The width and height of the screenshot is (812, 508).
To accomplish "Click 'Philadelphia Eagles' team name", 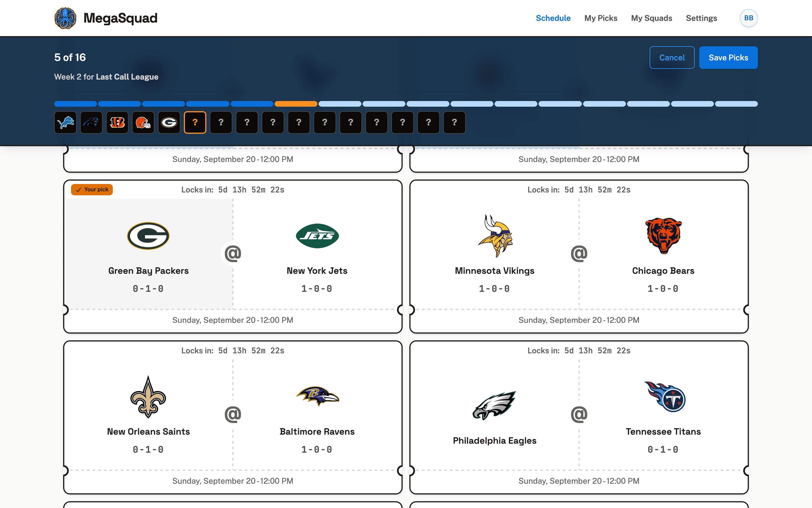I will tap(495, 441).
